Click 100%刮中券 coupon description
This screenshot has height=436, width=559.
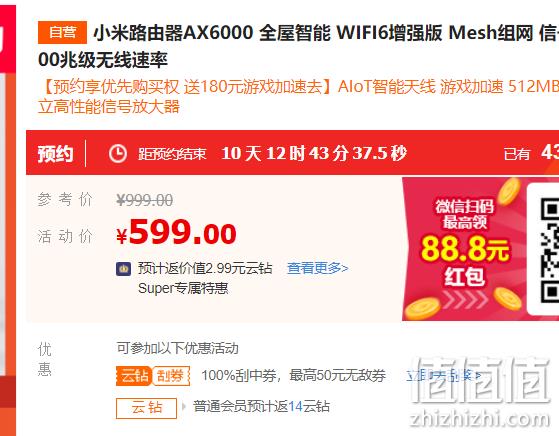click(293, 375)
